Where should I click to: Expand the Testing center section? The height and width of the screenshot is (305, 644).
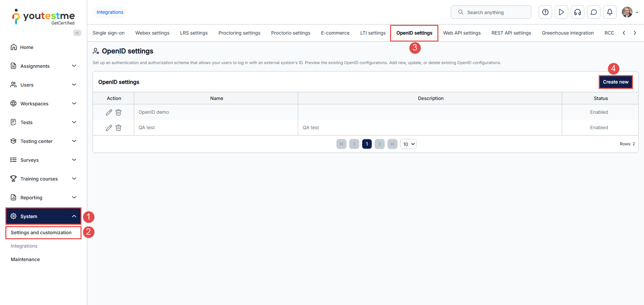pyautogui.click(x=44, y=141)
